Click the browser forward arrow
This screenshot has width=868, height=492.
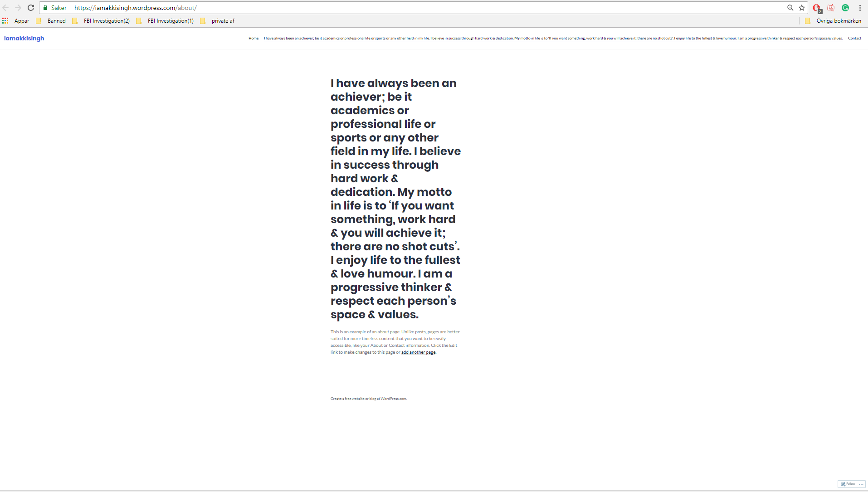click(x=18, y=8)
